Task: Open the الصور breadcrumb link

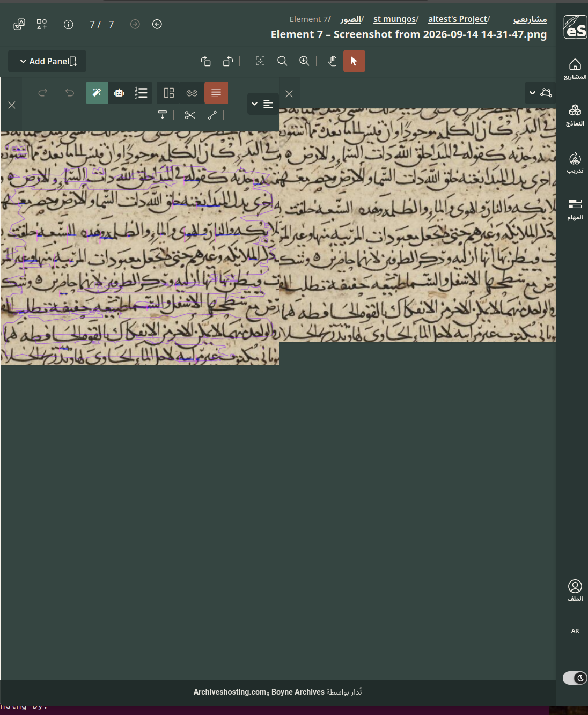Action: click(x=350, y=19)
